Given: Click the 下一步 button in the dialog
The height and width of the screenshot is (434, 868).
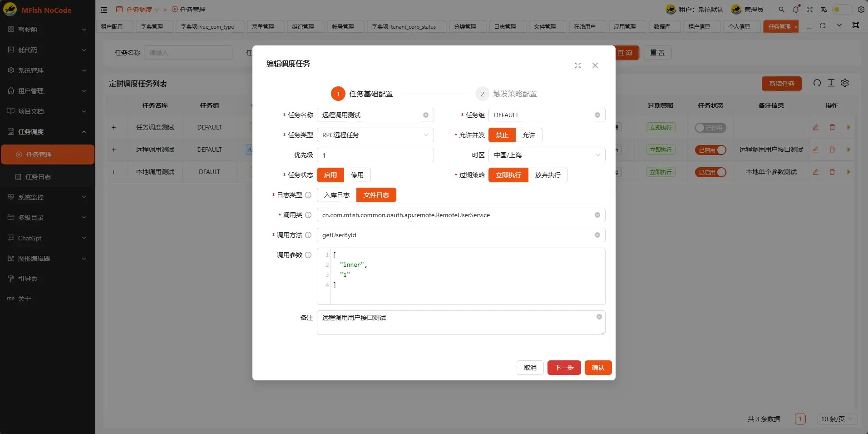Looking at the screenshot, I should click(x=563, y=368).
